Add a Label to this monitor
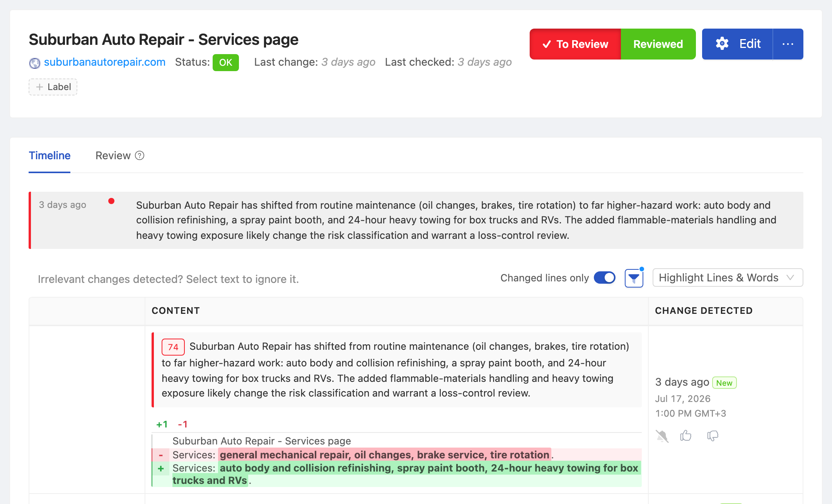 point(53,87)
